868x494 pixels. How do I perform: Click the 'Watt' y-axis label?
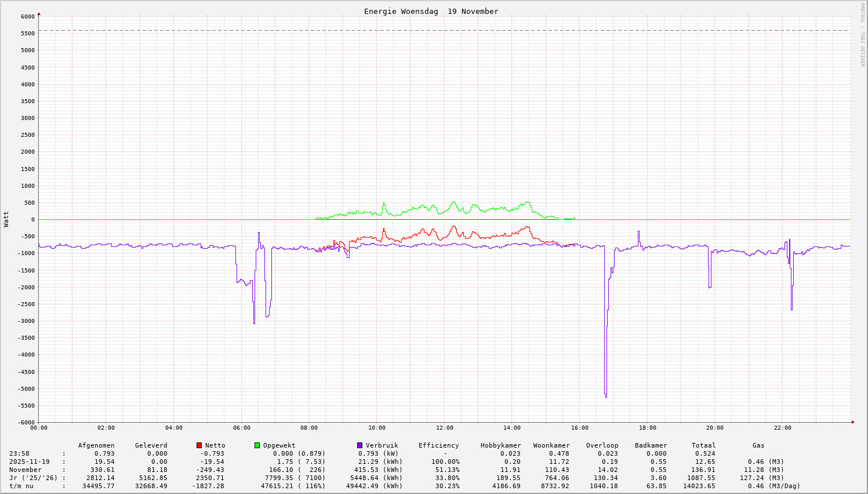(6, 219)
